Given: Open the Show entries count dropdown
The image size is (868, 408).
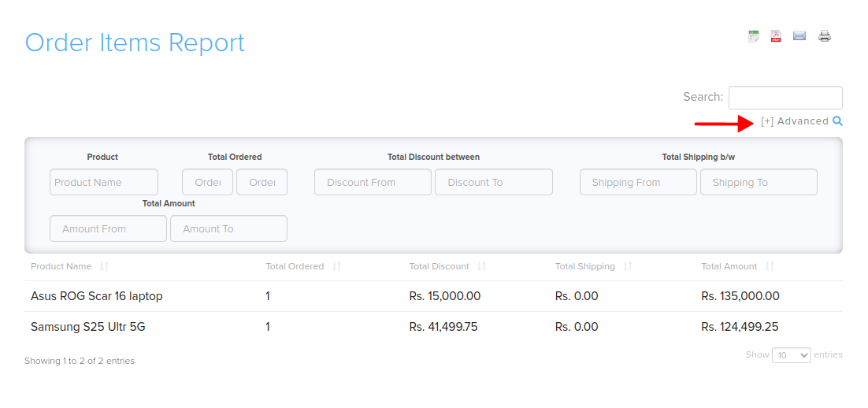Looking at the screenshot, I should 792,355.
